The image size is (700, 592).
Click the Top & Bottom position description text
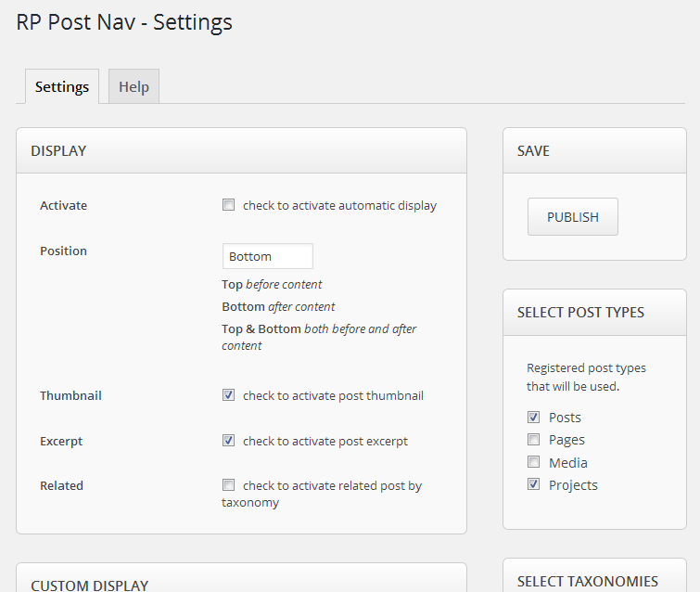(x=319, y=337)
